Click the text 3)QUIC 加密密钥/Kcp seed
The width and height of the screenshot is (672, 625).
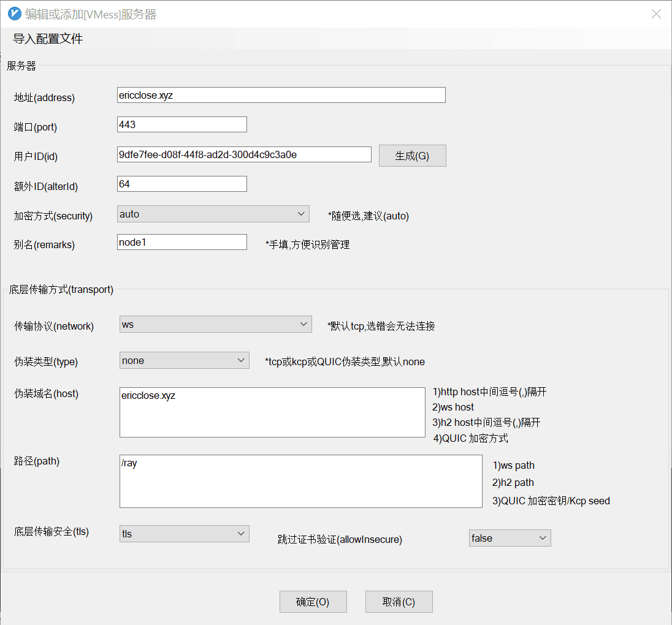(x=551, y=501)
